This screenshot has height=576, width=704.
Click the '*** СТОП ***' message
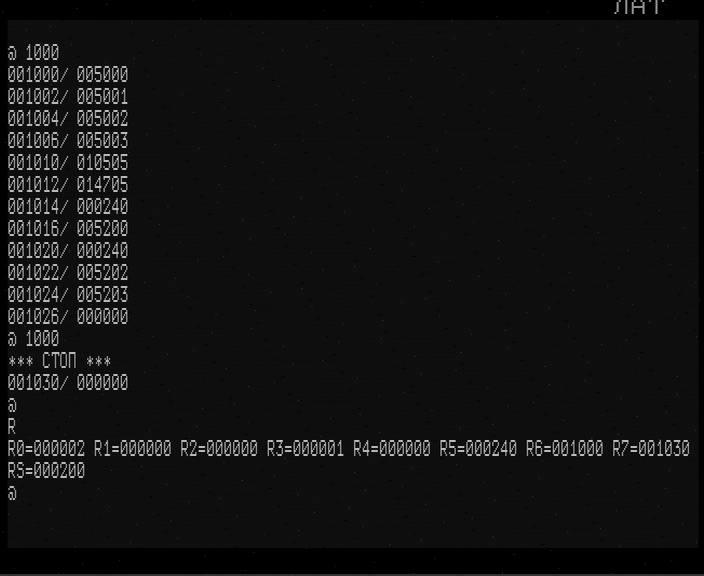coord(59,361)
